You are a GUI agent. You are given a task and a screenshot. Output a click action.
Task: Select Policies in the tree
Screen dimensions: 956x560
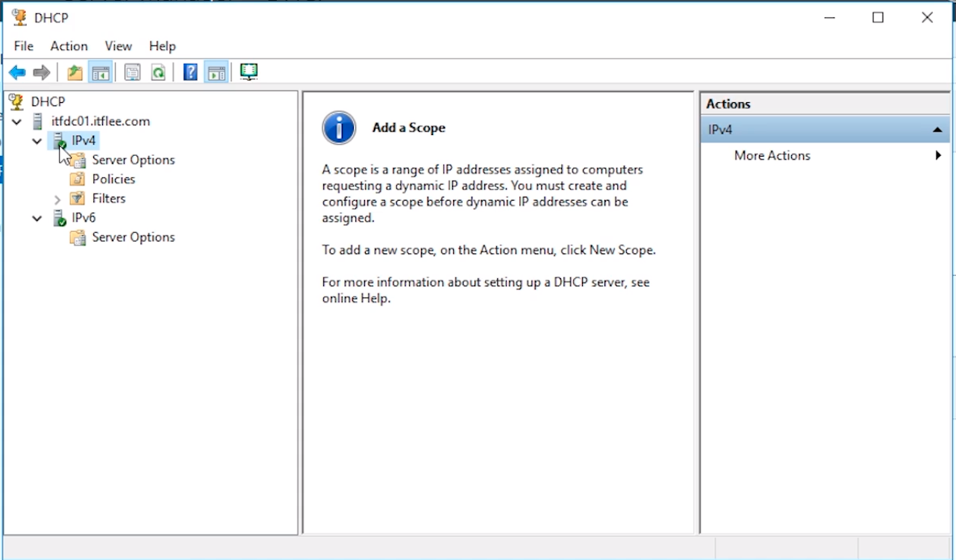click(x=113, y=179)
